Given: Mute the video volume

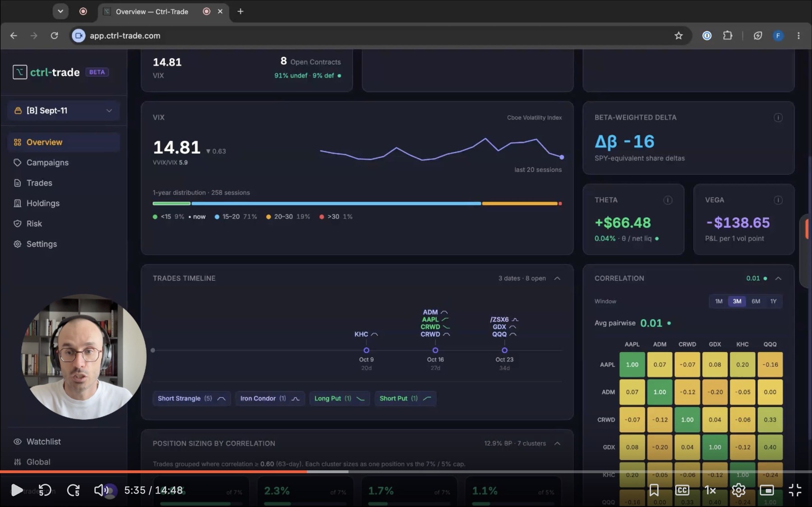Looking at the screenshot, I should (x=101, y=490).
